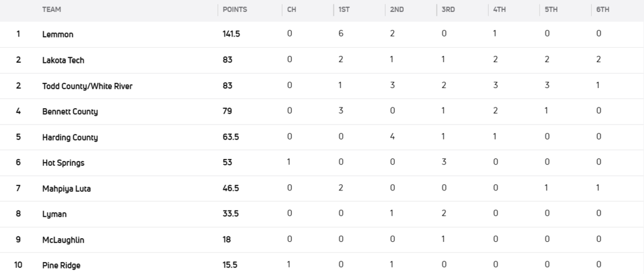Viewport: 644px width, 274px height.
Task: Select the Lakota Tech team
Action: [63, 60]
